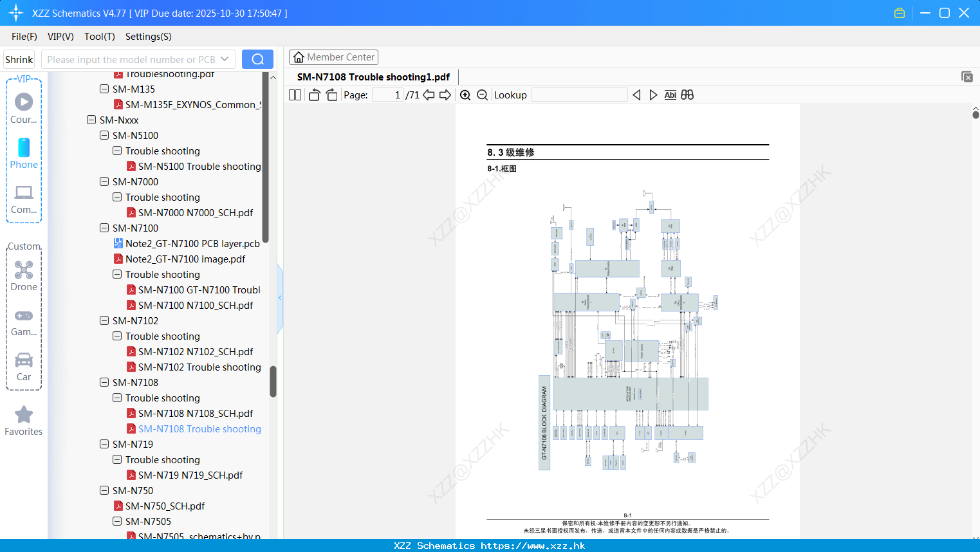The image size is (980, 552).
Task: Click the app logo in title bar
Action: click(x=16, y=13)
